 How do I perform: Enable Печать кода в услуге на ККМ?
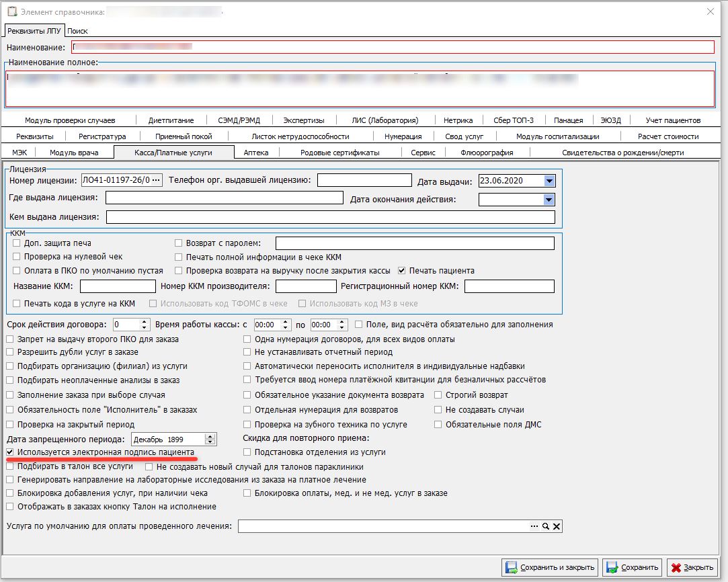point(17,304)
